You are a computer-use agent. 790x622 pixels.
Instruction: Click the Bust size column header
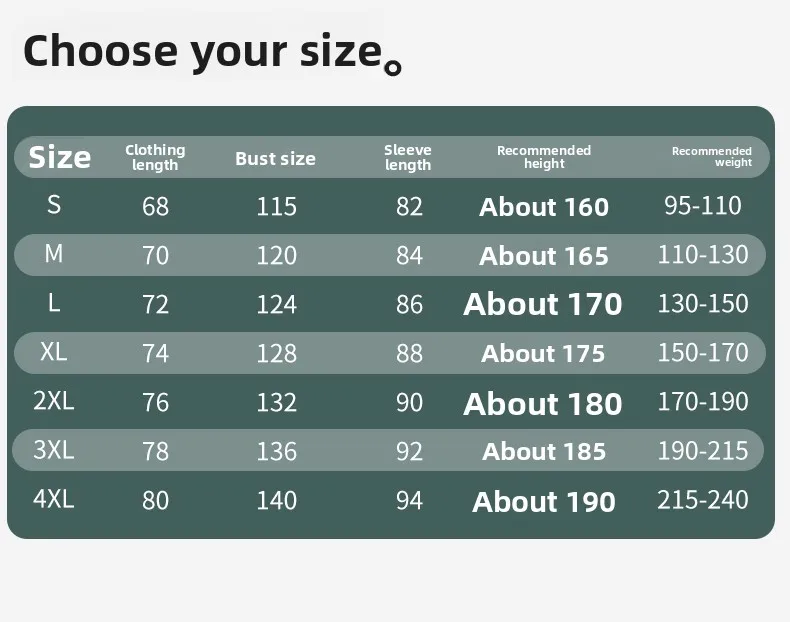coord(276,159)
